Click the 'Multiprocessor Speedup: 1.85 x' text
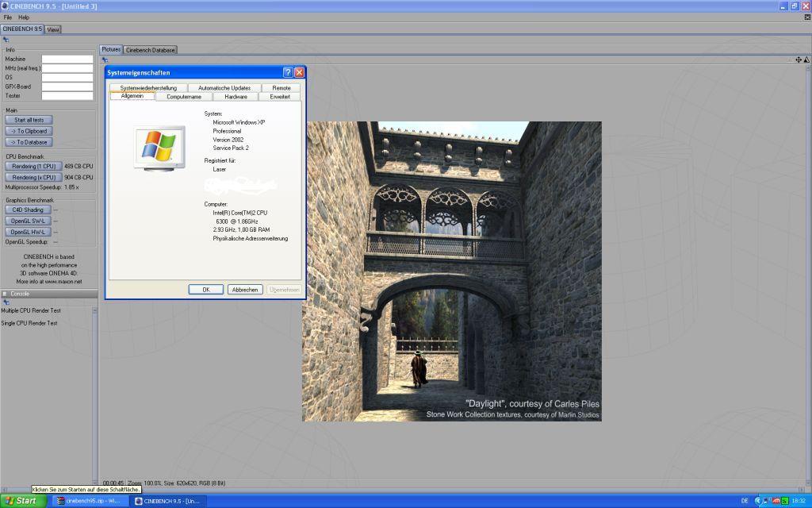 point(42,187)
